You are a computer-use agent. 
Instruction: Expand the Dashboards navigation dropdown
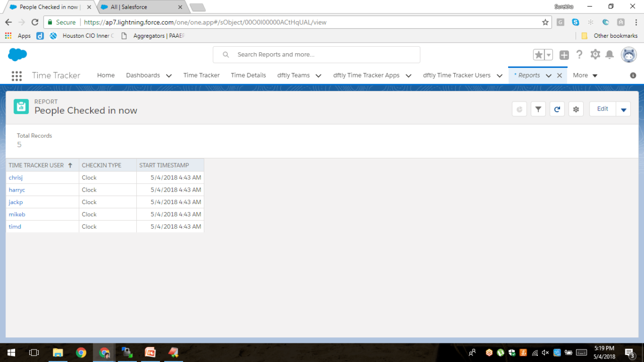point(169,75)
